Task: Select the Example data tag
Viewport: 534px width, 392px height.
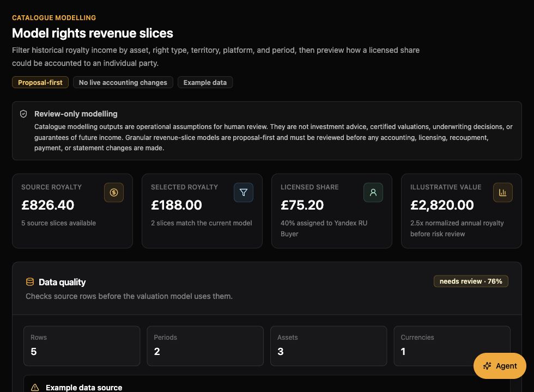Action: coord(205,82)
